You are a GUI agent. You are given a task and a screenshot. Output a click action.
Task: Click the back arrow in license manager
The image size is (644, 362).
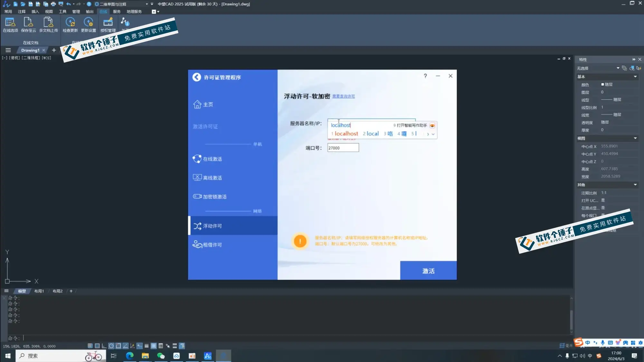197,77
